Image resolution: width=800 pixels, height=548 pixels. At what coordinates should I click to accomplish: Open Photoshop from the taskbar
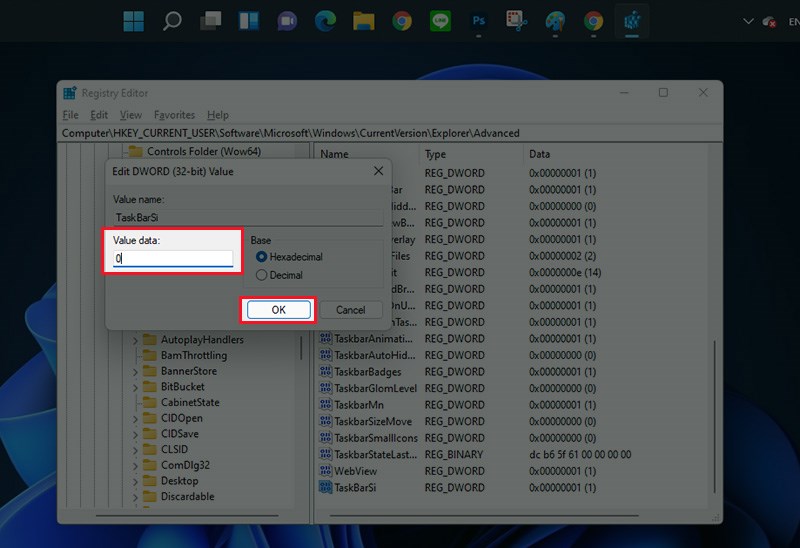tap(479, 21)
